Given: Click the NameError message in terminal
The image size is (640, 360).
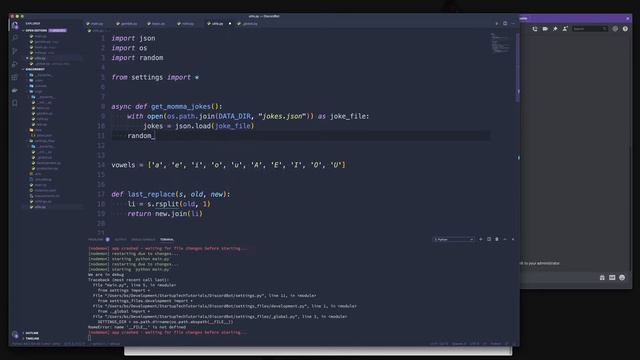Looking at the screenshot, I should [x=137, y=327].
